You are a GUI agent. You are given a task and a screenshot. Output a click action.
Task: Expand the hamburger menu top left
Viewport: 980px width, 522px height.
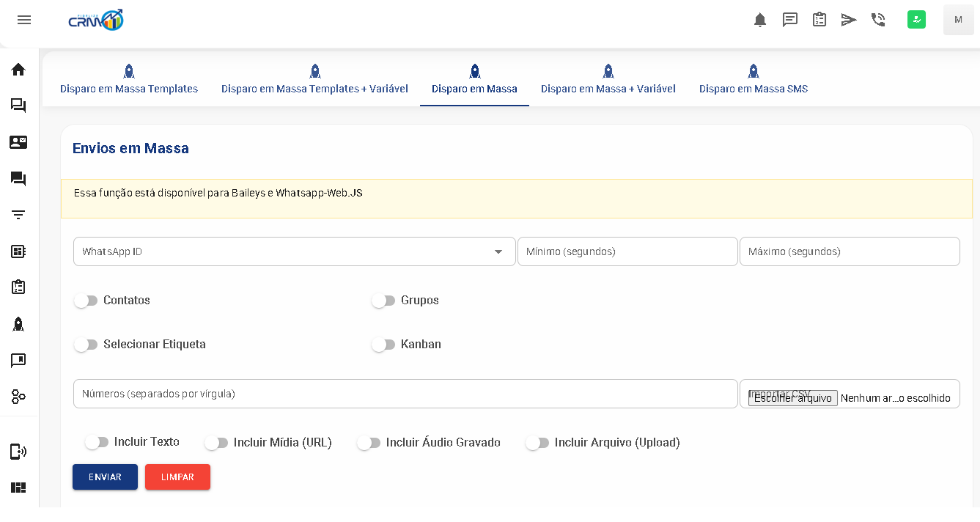click(24, 20)
